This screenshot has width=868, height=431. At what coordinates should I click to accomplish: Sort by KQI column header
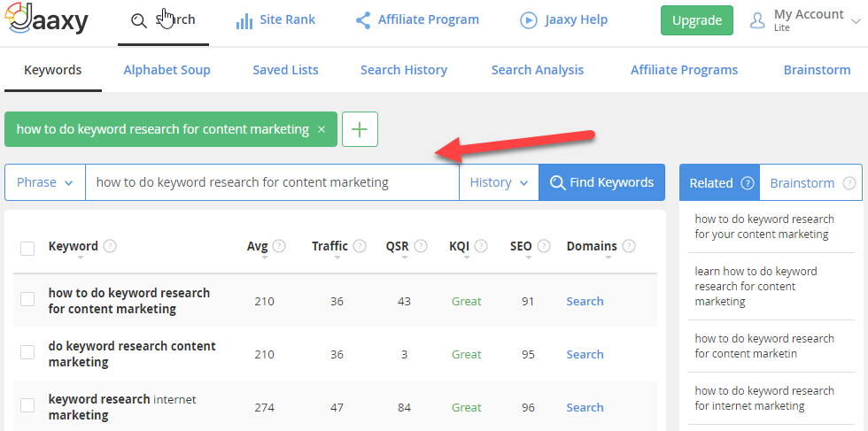tap(460, 246)
